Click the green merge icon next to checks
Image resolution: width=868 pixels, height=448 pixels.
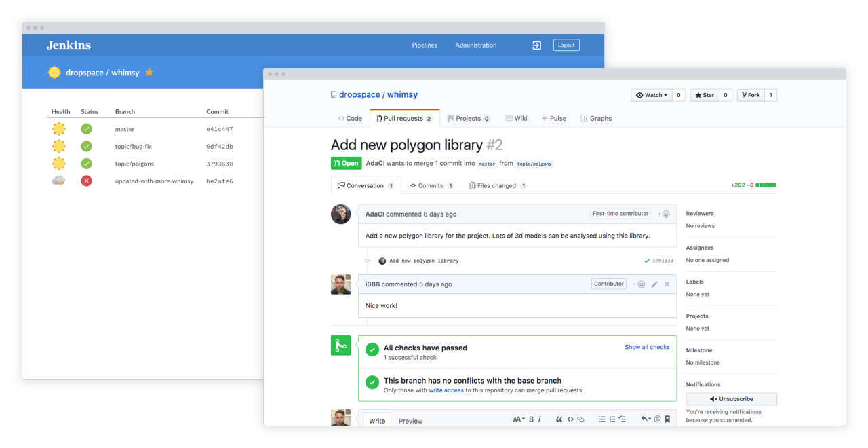[341, 345]
